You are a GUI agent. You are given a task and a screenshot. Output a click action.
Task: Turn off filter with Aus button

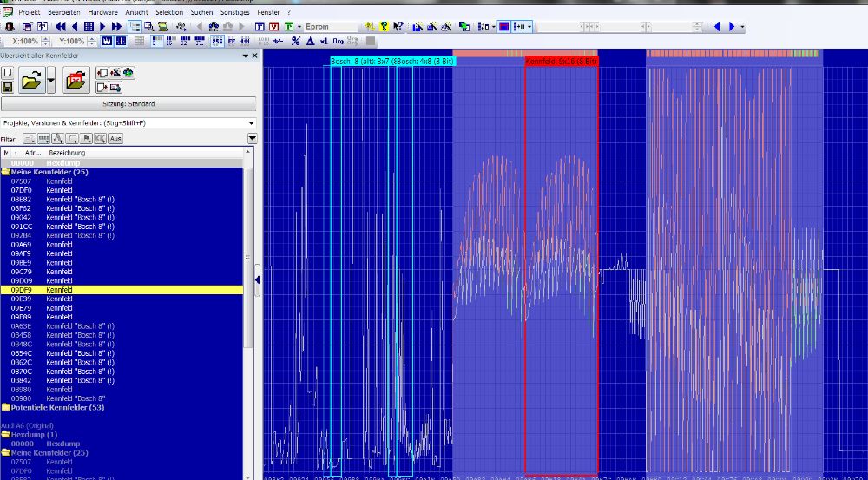[115, 139]
